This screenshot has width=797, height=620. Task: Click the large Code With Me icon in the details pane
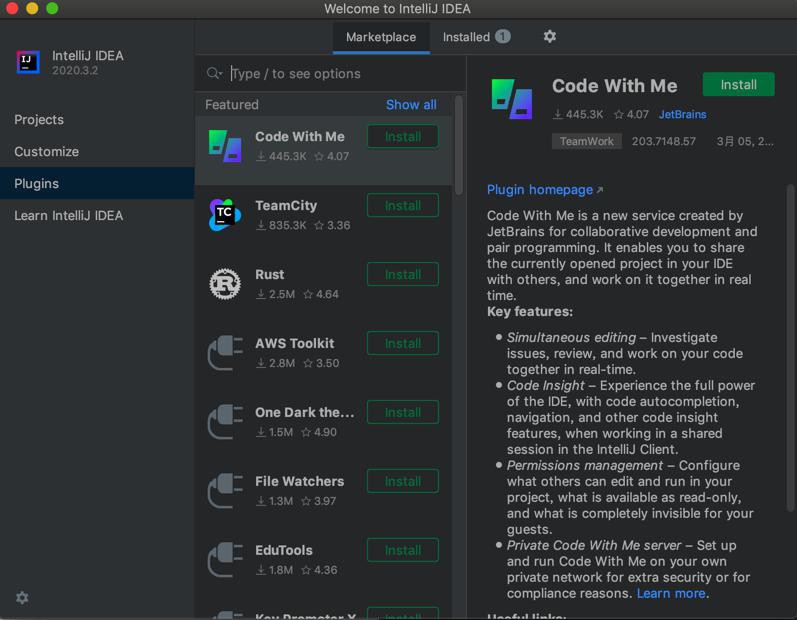point(512,99)
